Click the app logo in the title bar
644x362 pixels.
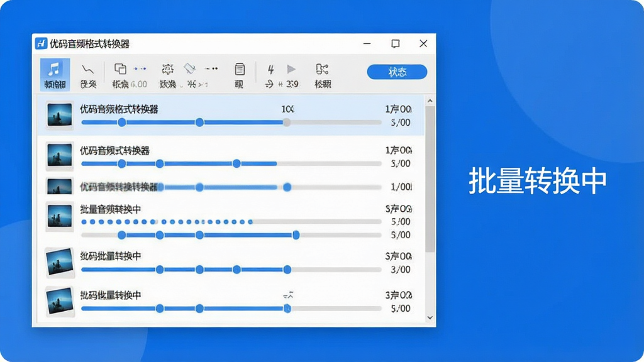(x=41, y=43)
